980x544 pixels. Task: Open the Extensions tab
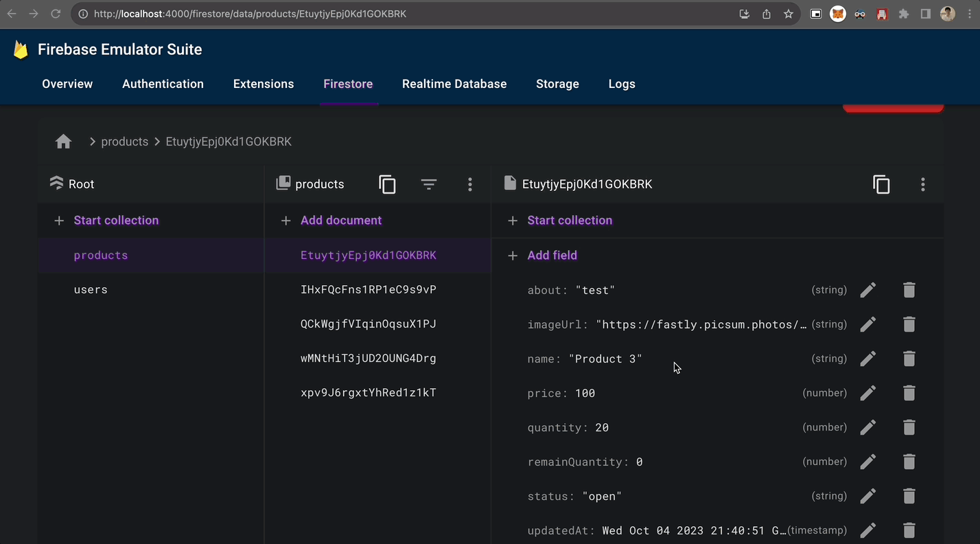pyautogui.click(x=264, y=84)
